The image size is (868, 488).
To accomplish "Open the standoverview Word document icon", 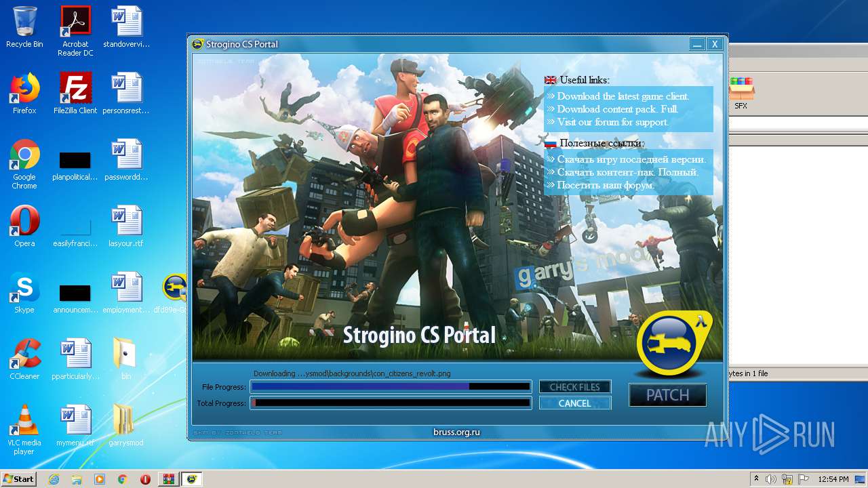I will [126, 27].
